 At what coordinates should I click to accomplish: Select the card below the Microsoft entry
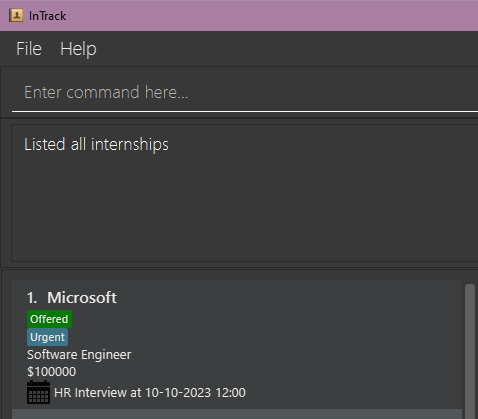(x=237, y=414)
